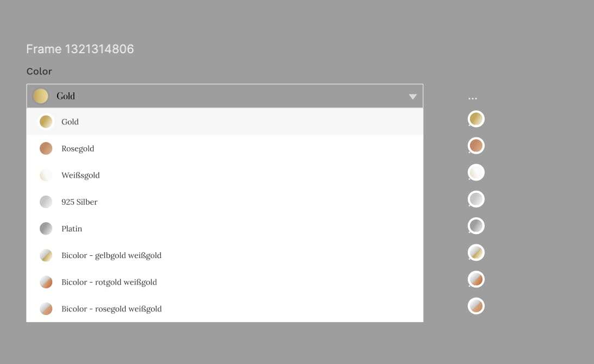Choose the light silver ring swatch on right
The height and width of the screenshot is (364, 594).
pos(476,199)
